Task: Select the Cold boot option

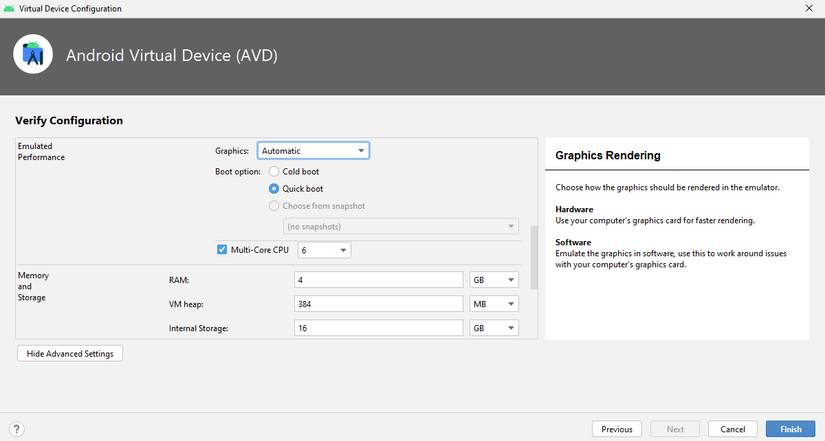Action: click(274, 172)
